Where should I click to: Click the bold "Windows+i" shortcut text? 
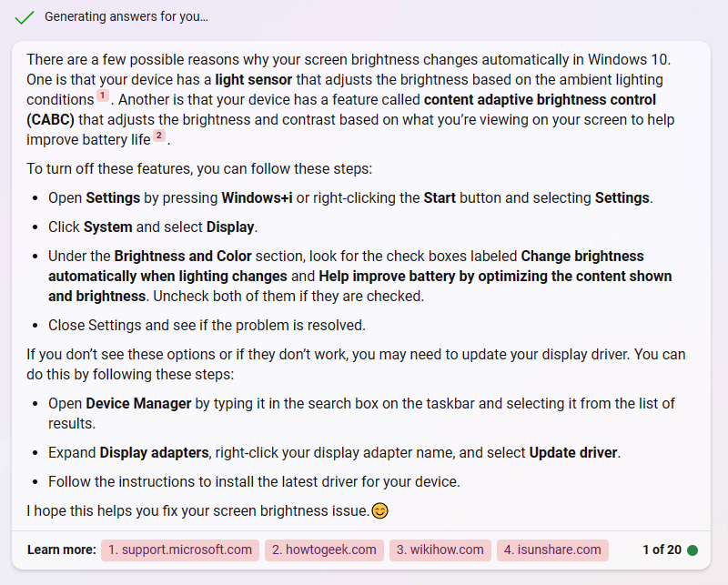[257, 197]
